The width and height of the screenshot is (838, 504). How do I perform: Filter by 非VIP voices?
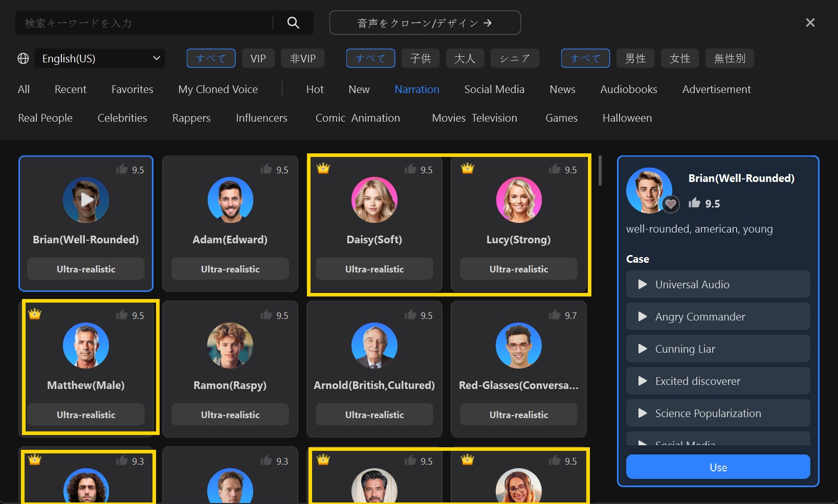click(303, 58)
